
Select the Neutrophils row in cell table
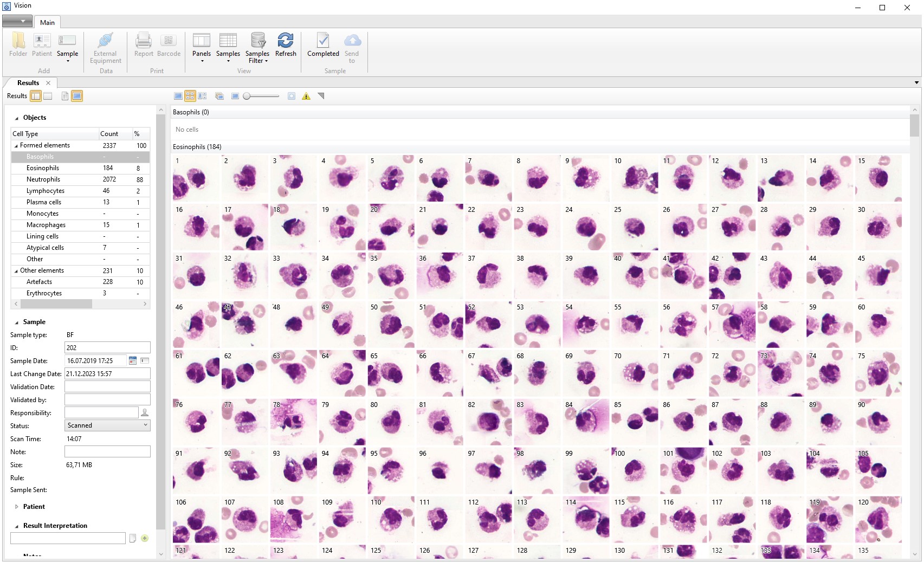click(x=43, y=179)
